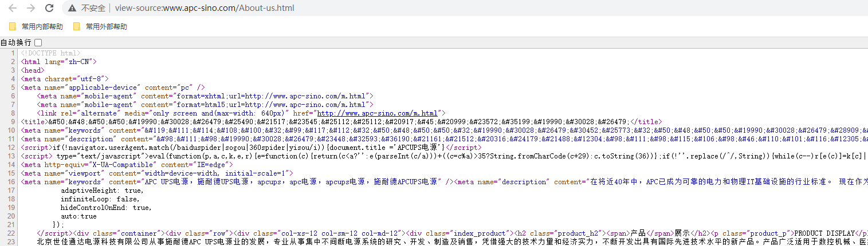Click line number 1 in the gutter
This screenshot has width=868, height=246.
11,53
